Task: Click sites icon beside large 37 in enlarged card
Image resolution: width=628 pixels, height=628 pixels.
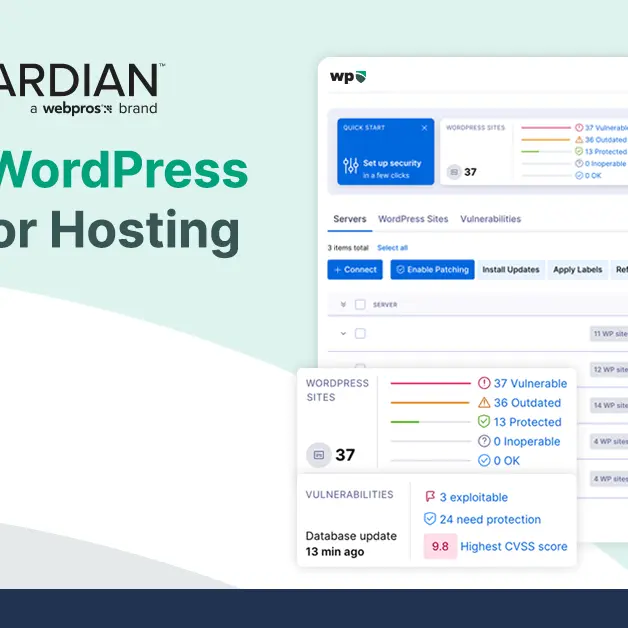Action: (318, 455)
